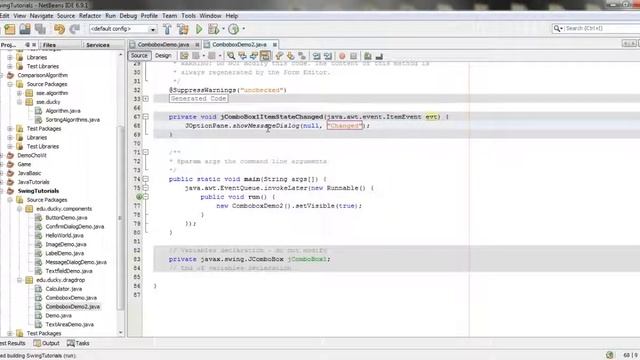Click the Redo arrow icon
The width and height of the screenshot is (640, 360).
74,29
